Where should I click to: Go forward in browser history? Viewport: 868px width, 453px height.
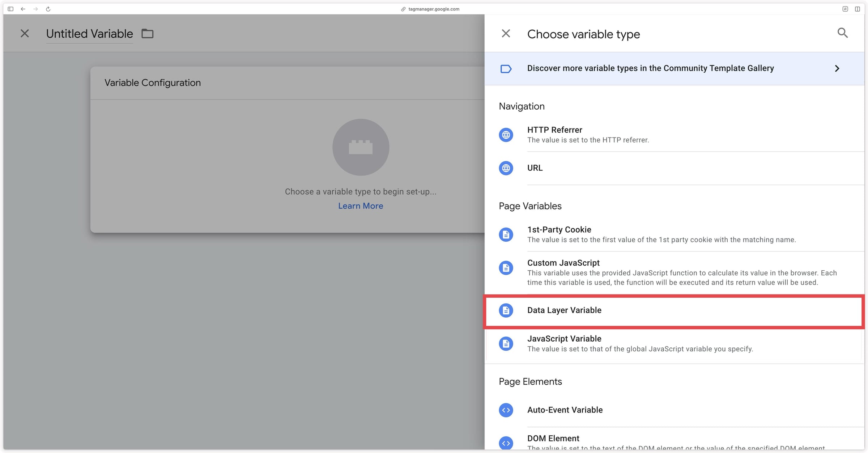pyautogui.click(x=35, y=9)
